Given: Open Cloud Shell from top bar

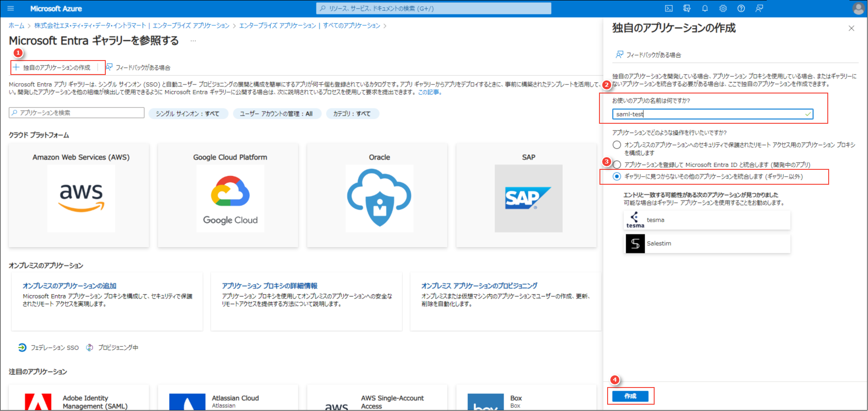Looking at the screenshot, I should click(669, 9).
